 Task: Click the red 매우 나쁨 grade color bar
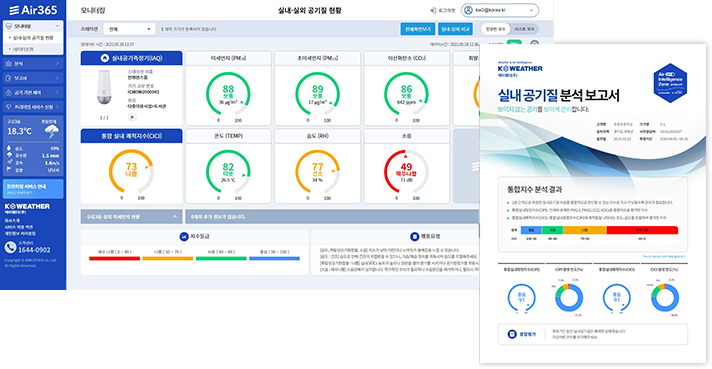tap(114, 258)
